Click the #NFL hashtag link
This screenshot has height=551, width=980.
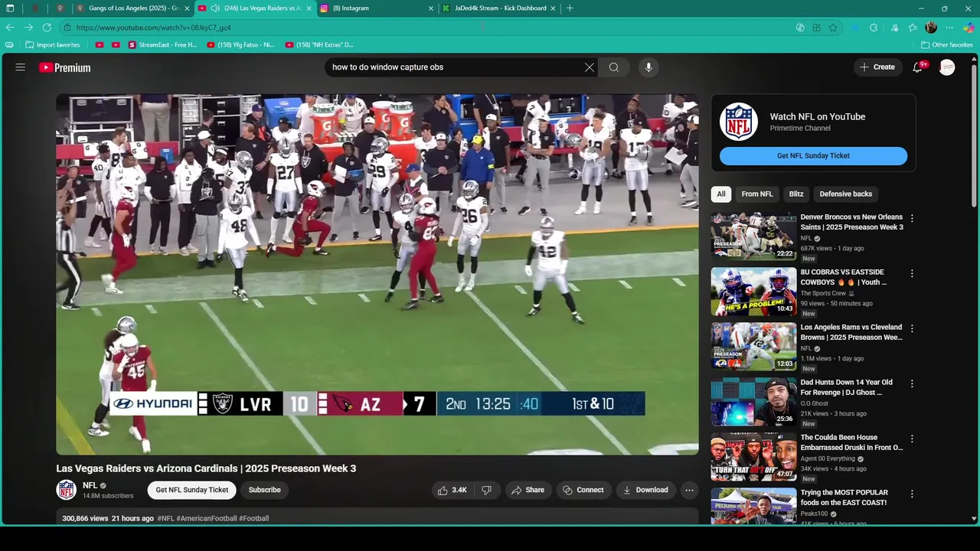pos(165,518)
